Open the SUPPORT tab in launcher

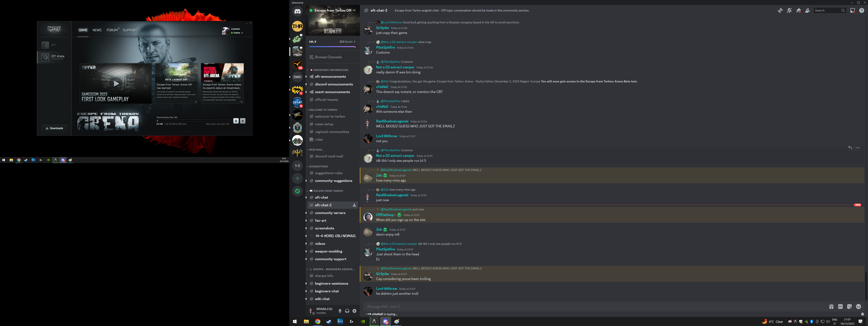click(x=130, y=30)
